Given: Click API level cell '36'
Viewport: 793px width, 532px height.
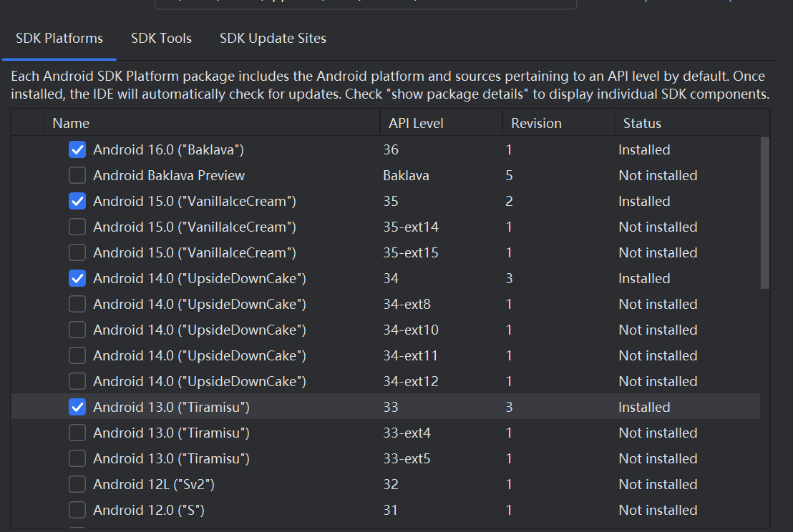Looking at the screenshot, I should [391, 149].
